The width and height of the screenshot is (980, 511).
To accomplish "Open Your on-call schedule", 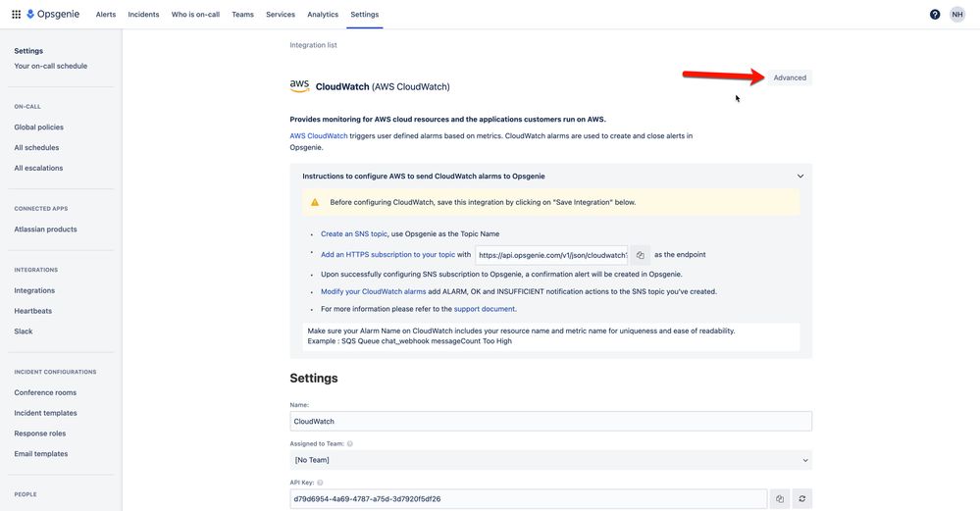I will coord(51,66).
